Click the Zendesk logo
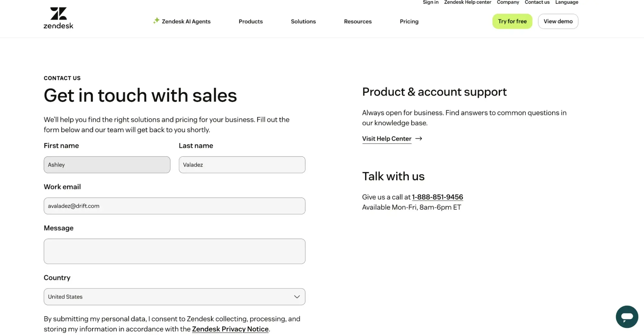The image size is (644, 335). (58, 17)
